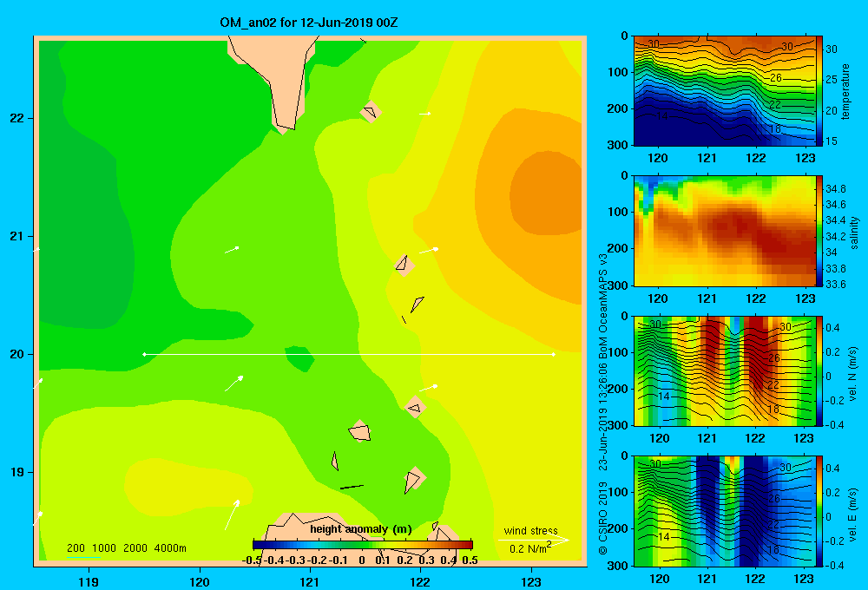Click the west endpoint of the transect line
Image resolution: width=868 pixels, height=590 pixels.
click(144, 354)
